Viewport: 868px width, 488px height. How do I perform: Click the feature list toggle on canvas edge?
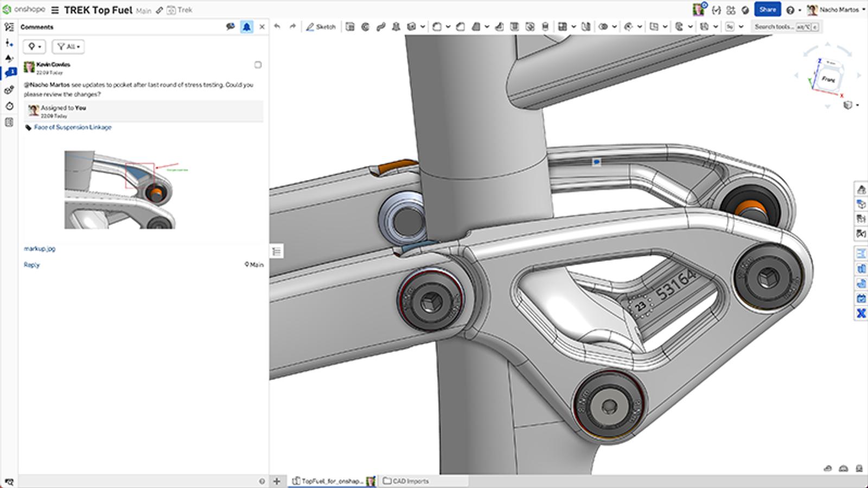277,251
